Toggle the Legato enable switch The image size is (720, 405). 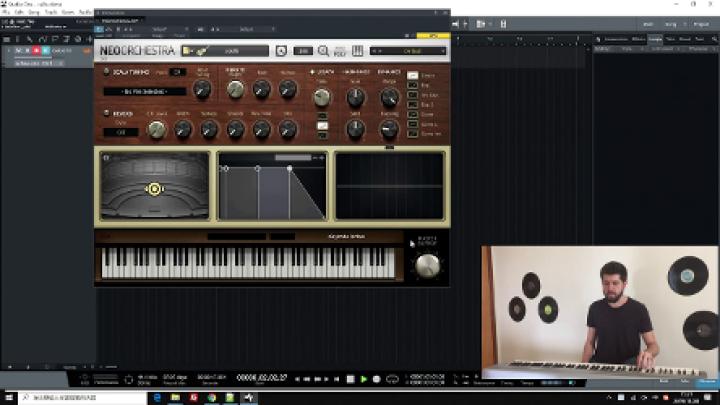point(312,72)
